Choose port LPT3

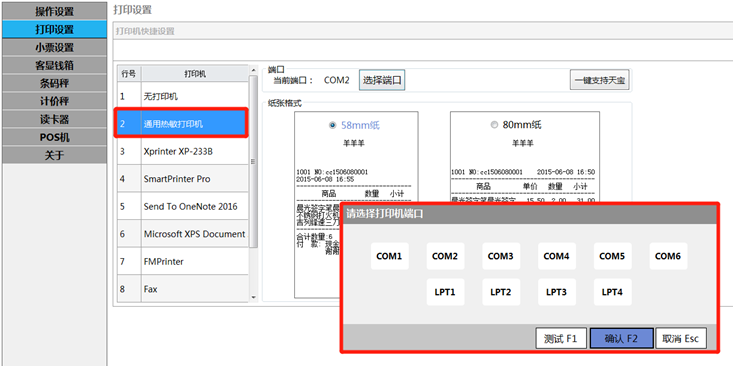coord(556,292)
